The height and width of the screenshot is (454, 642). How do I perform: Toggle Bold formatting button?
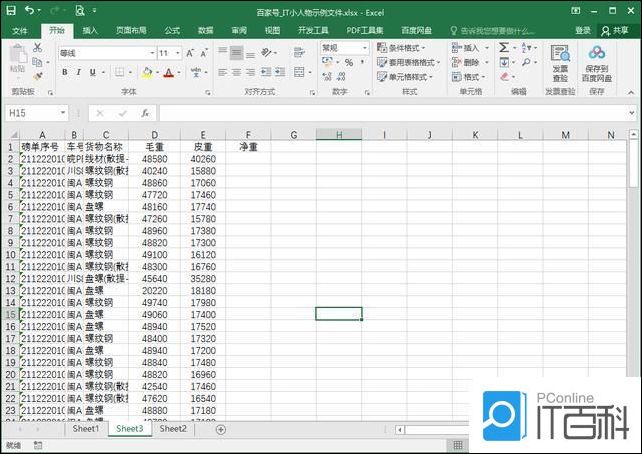(x=65, y=72)
